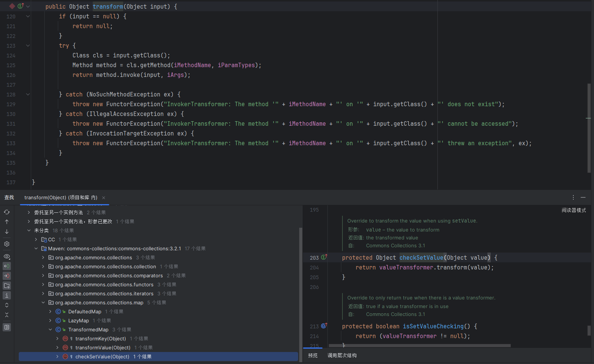Click the Maven commons-collections library icon

[x=44, y=248]
